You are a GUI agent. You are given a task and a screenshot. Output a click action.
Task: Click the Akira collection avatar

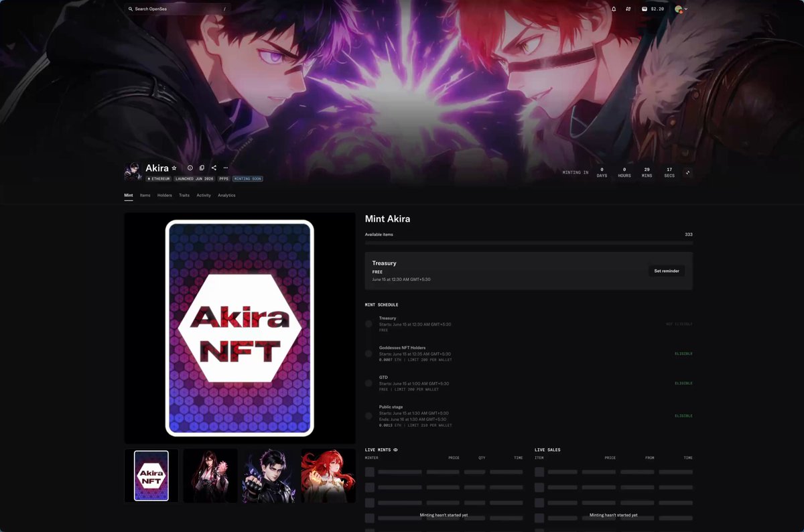[x=133, y=172]
